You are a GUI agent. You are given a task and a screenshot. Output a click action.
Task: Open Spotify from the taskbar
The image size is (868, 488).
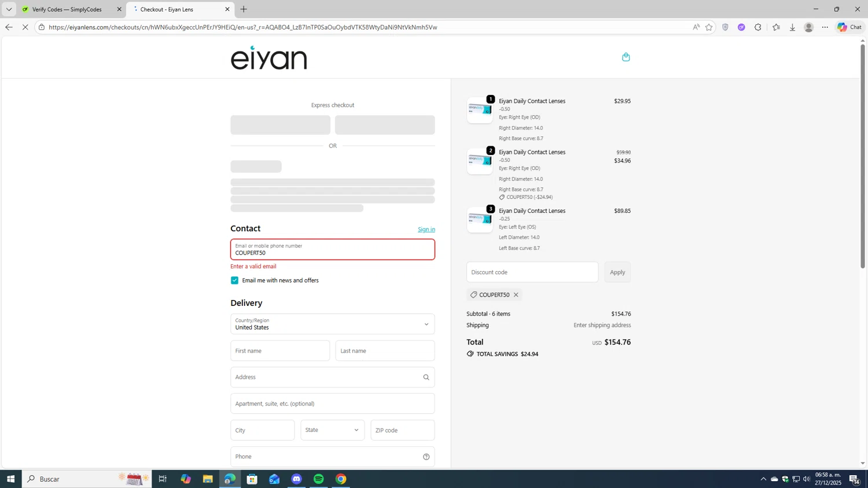(x=319, y=479)
